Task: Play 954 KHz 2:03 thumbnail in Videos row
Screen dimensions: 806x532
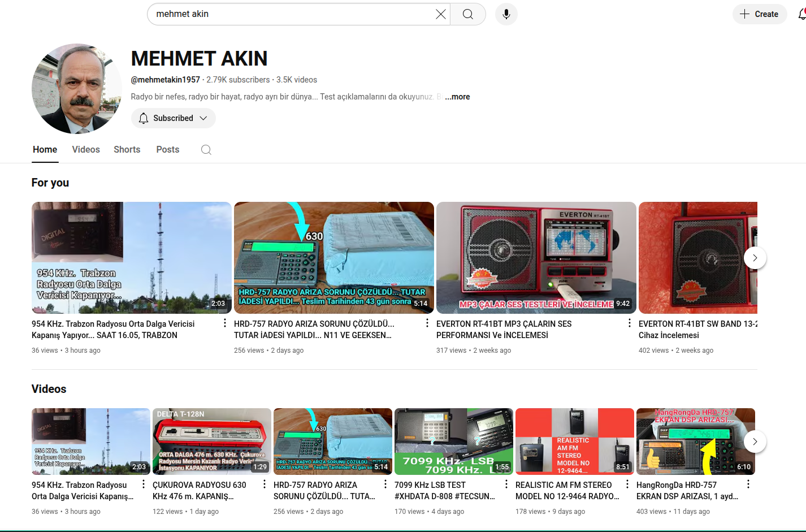Action: point(91,442)
